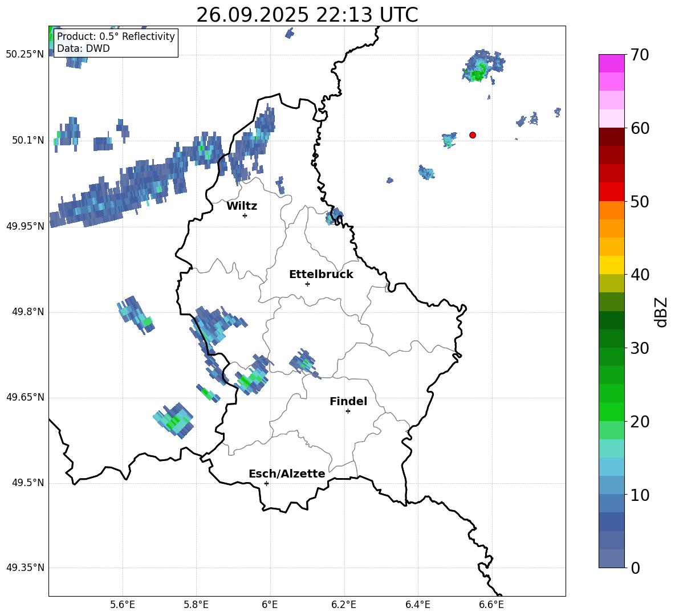Viewport: 675px width, 616px height.
Task: Click the 49.5°N latitude label
Action: point(28,483)
